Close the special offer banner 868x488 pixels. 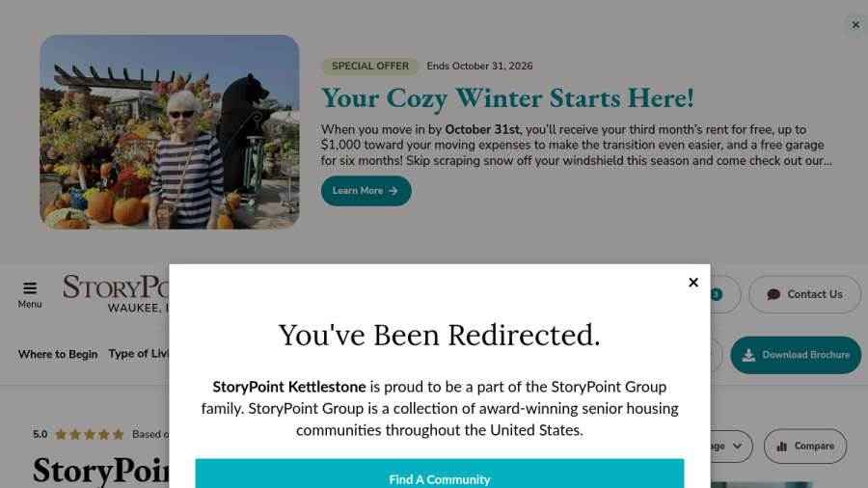pos(855,25)
